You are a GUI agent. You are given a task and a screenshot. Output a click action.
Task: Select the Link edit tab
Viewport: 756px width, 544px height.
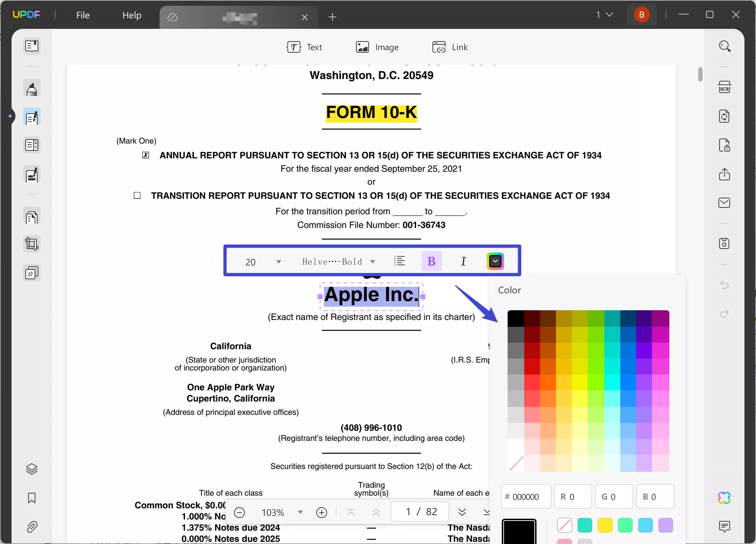tap(450, 47)
